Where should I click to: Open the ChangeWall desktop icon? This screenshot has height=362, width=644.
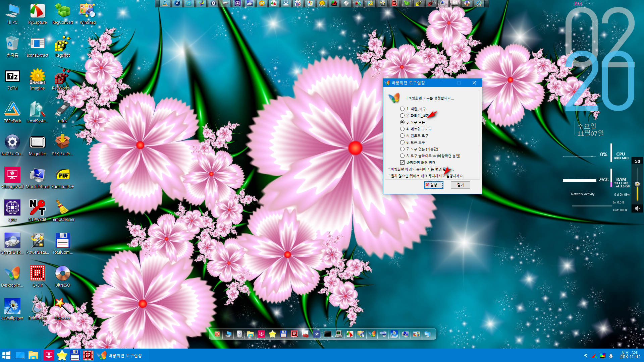click(12, 178)
